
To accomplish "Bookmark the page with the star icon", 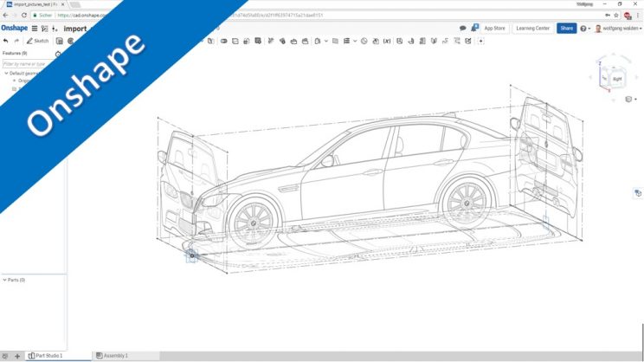I will click(x=616, y=16).
